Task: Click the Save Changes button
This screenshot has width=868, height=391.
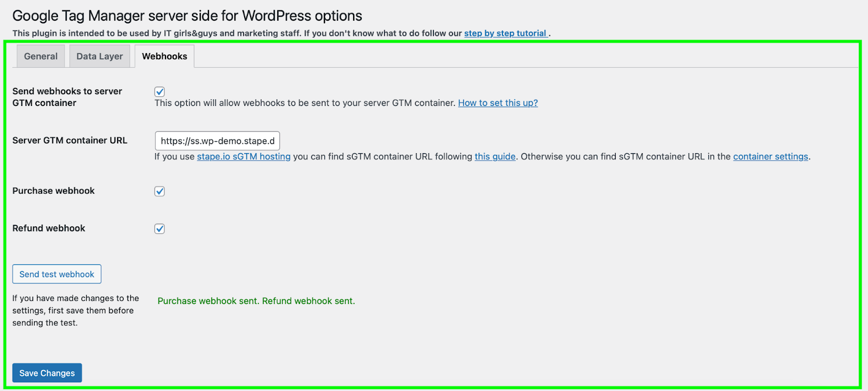Action: coord(47,373)
